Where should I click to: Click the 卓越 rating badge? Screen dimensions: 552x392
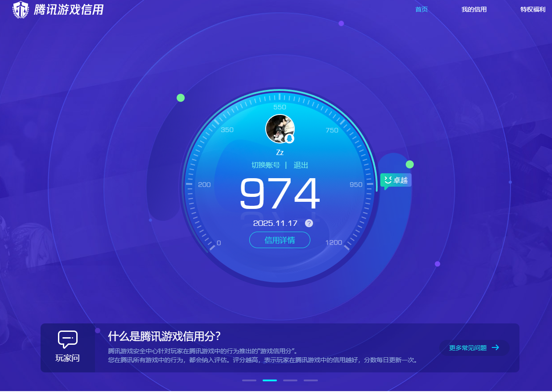[x=396, y=180]
